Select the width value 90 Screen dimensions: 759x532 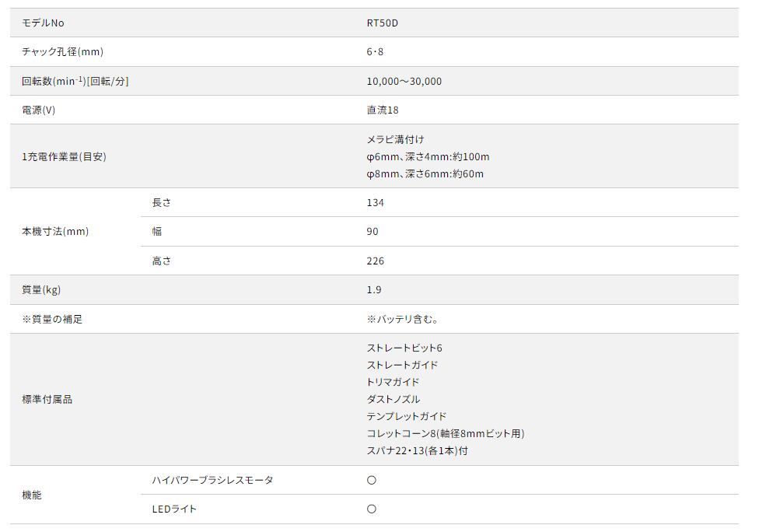pos(373,232)
